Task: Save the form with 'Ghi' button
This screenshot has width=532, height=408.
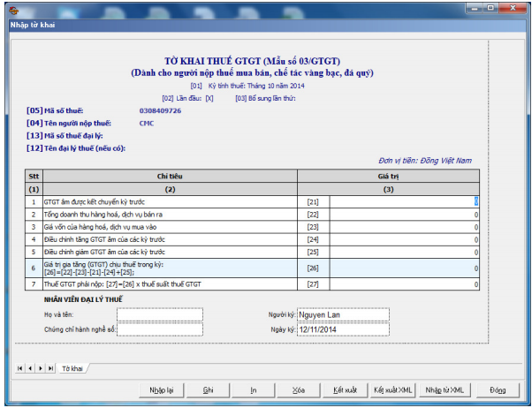Action: pos(209,389)
